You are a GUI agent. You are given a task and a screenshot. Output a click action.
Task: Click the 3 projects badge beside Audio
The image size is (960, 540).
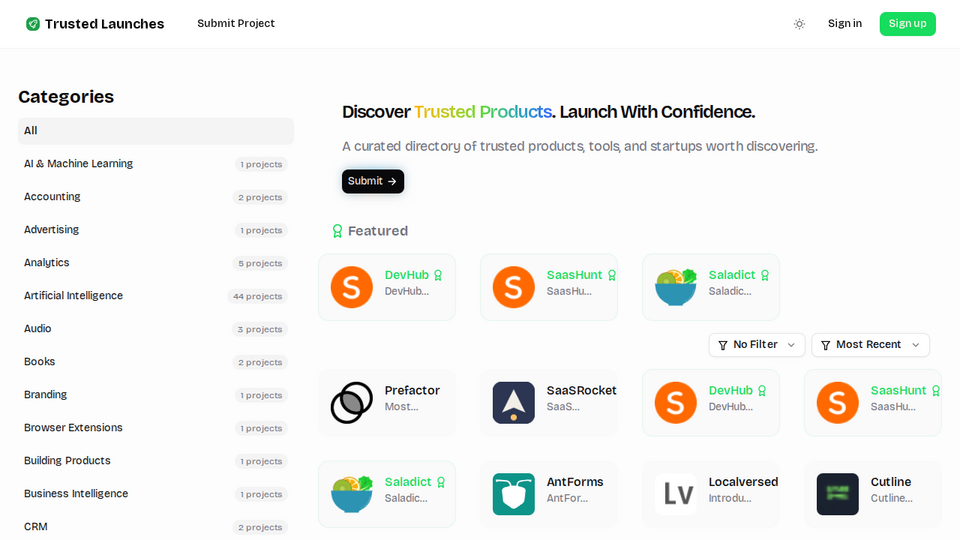(260, 329)
